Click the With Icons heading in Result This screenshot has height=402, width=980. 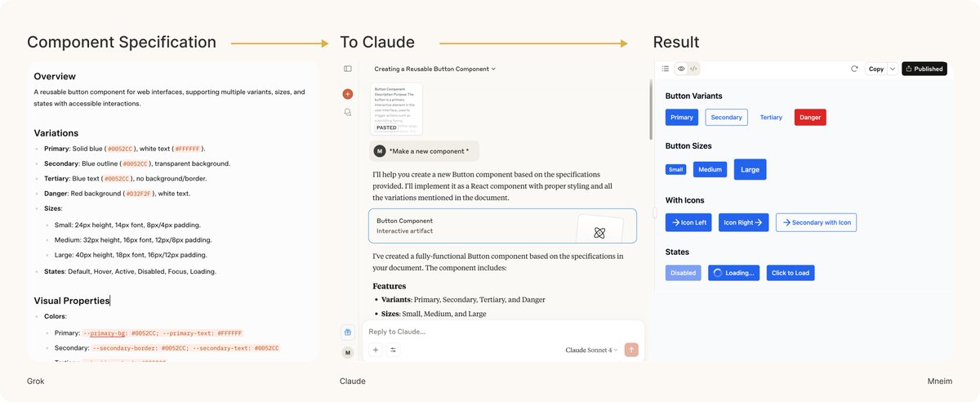[x=684, y=200]
